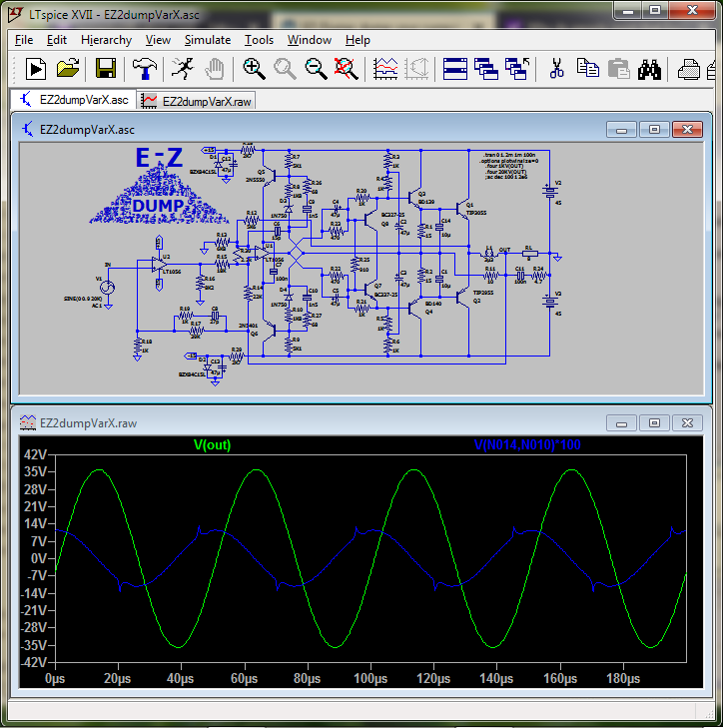Run the simulation with the Run icon

tap(36, 69)
